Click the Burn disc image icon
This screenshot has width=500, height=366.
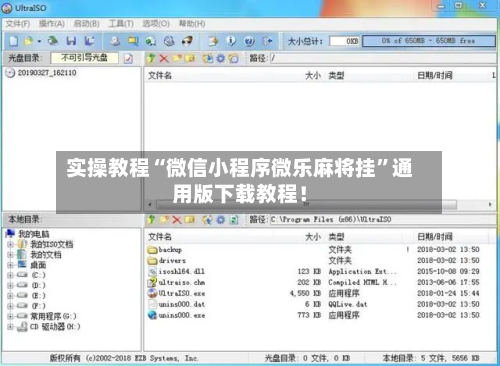click(187, 41)
